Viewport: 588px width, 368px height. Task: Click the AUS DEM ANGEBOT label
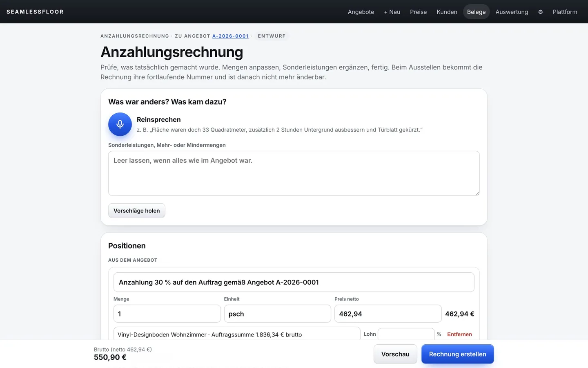[x=133, y=260]
